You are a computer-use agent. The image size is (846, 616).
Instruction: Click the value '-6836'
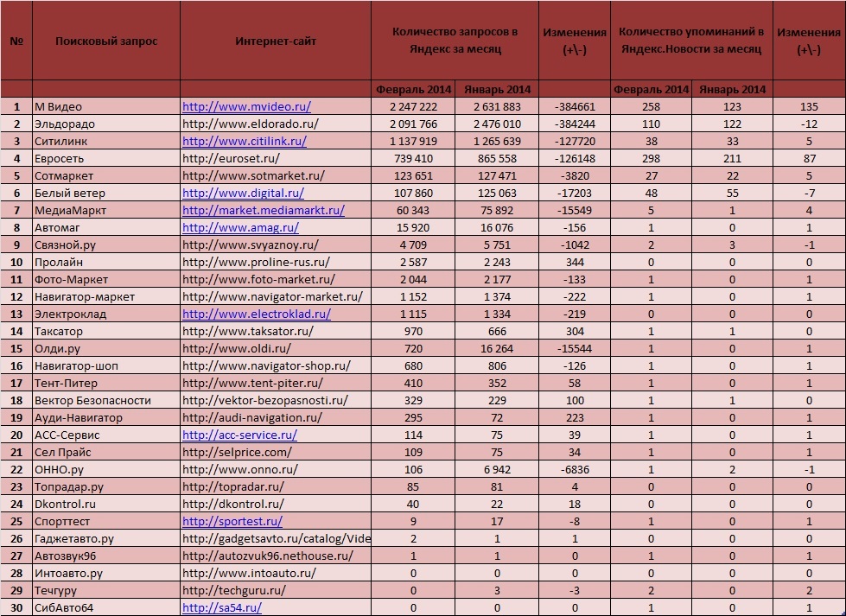point(575,469)
